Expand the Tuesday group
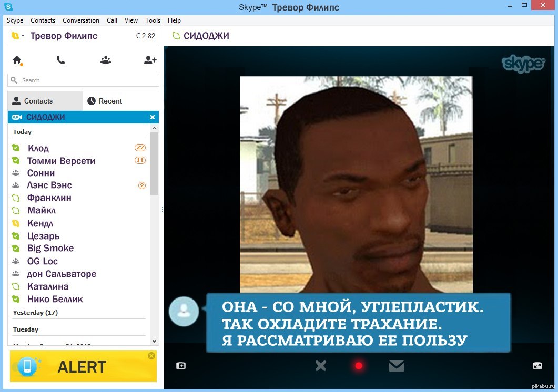The height and width of the screenshot is (392, 558). [26, 329]
